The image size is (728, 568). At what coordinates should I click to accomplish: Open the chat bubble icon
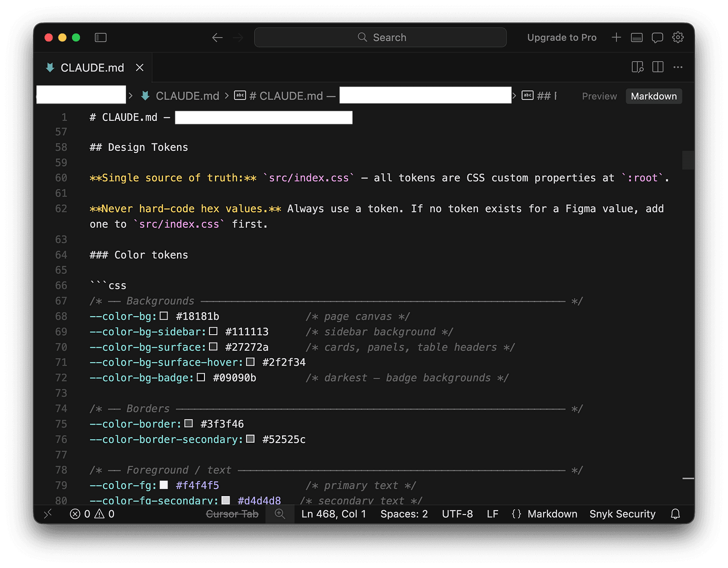click(x=657, y=37)
